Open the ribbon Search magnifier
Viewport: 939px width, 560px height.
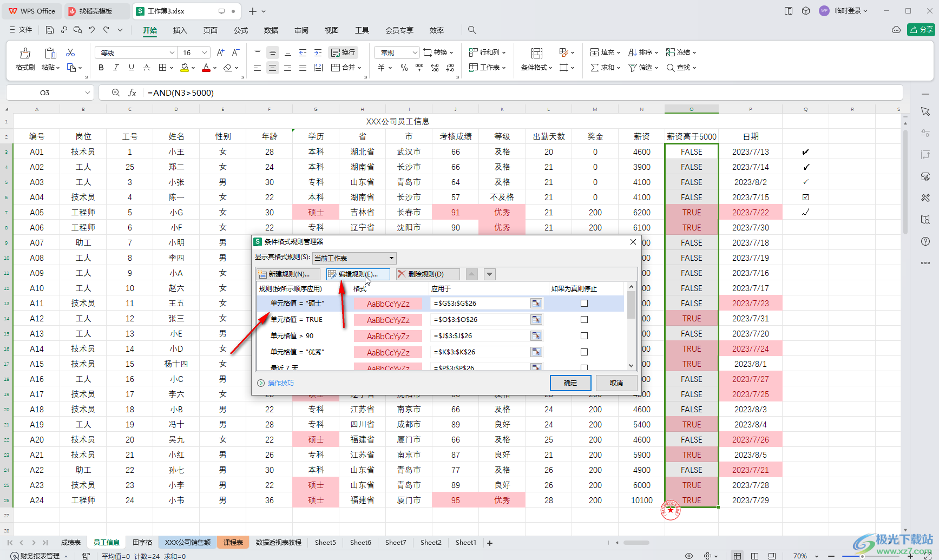coord(472,30)
